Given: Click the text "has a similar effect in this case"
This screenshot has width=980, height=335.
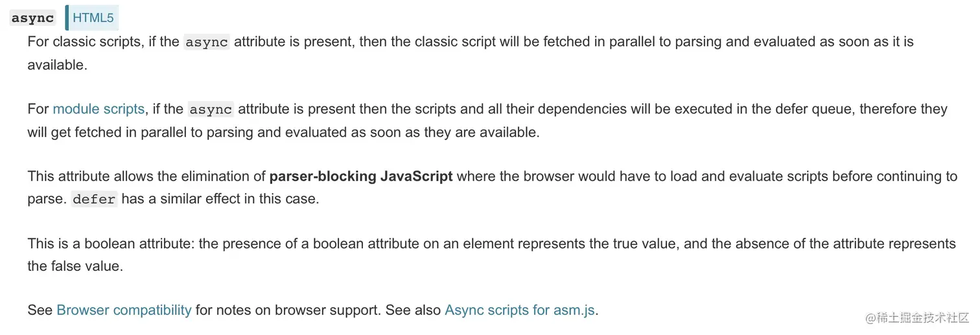Looking at the screenshot, I should pyautogui.click(x=219, y=198).
